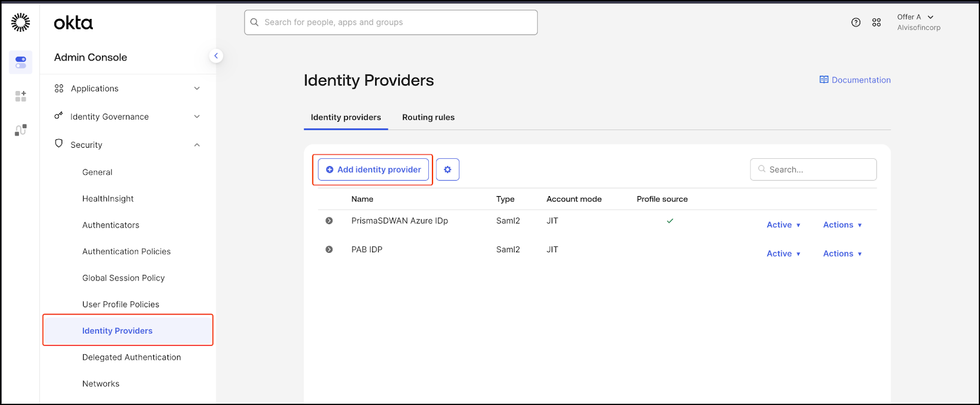Expand the PrismaSDWAN Azure IDp row arrow
The image size is (980, 405).
[x=329, y=221]
